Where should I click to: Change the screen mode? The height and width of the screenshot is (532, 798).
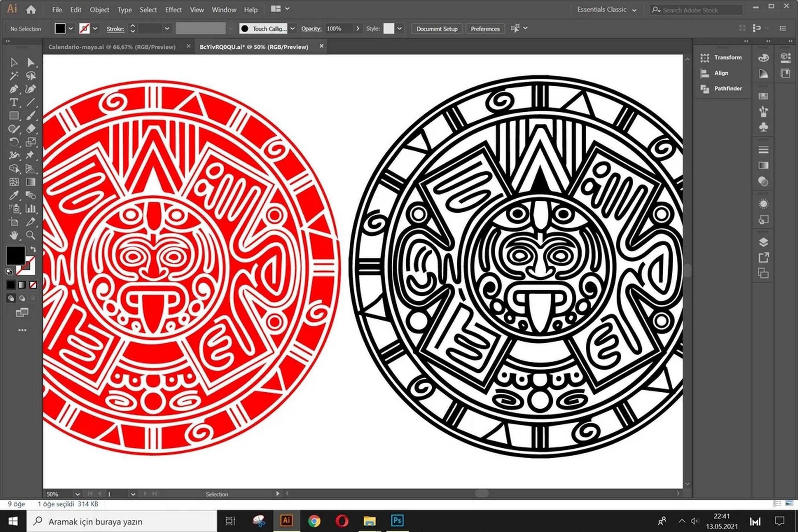click(x=22, y=312)
